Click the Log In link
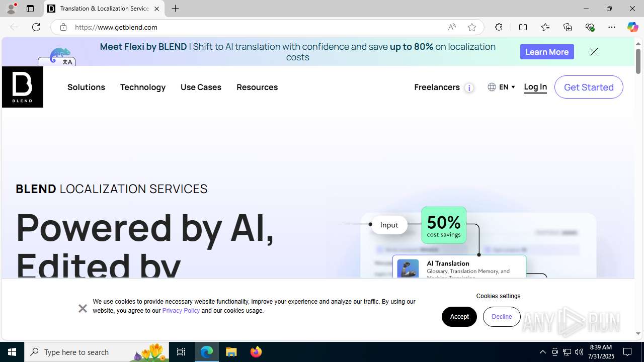This screenshot has width=644, height=362. (x=535, y=87)
